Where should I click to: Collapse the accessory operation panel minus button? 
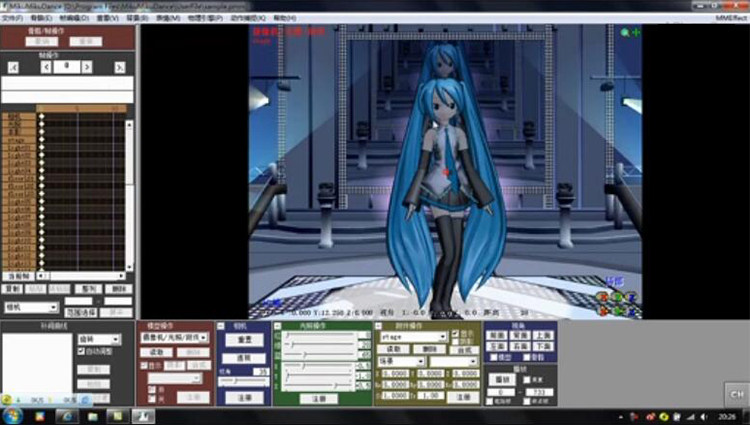click(x=378, y=326)
